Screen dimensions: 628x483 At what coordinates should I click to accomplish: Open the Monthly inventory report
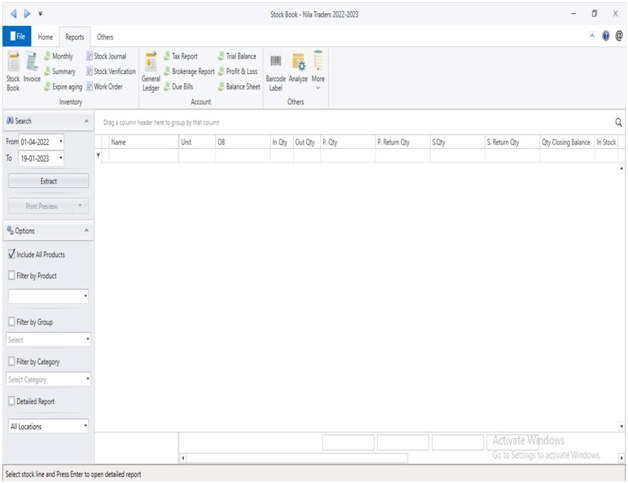pyautogui.click(x=58, y=56)
